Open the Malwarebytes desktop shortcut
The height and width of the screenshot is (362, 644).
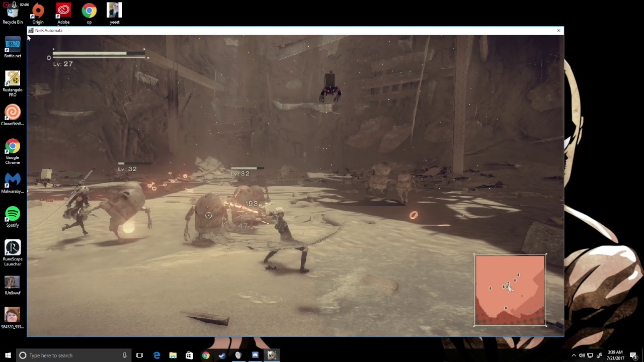pos(13,183)
